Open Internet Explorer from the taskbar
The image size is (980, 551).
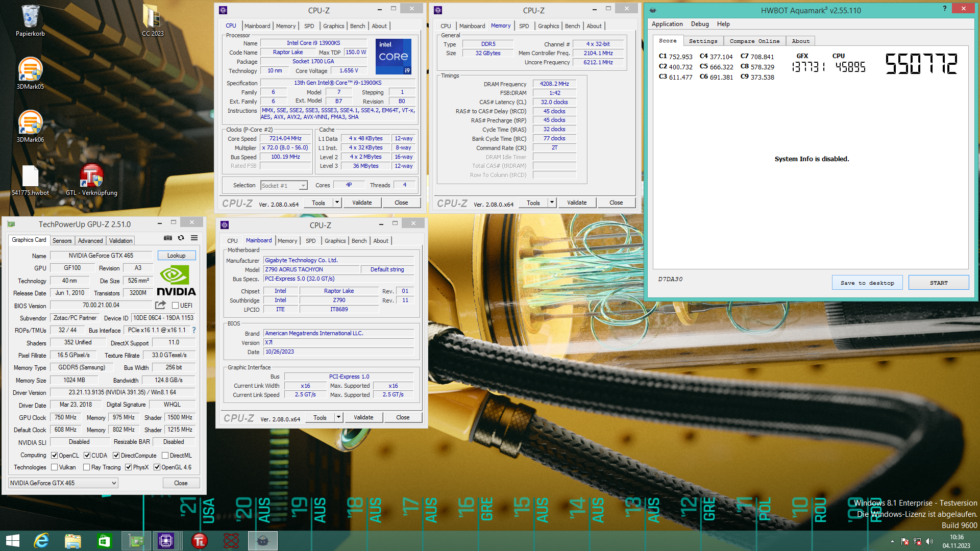[x=41, y=541]
